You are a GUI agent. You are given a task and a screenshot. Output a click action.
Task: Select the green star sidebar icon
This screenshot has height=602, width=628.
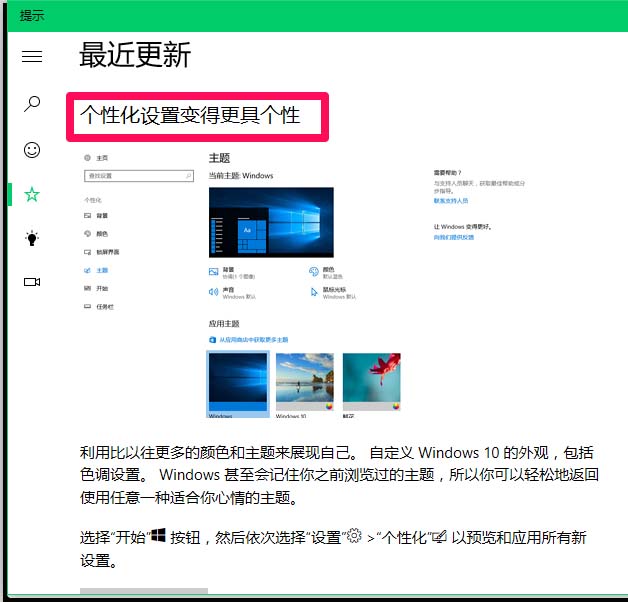pos(32,195)
